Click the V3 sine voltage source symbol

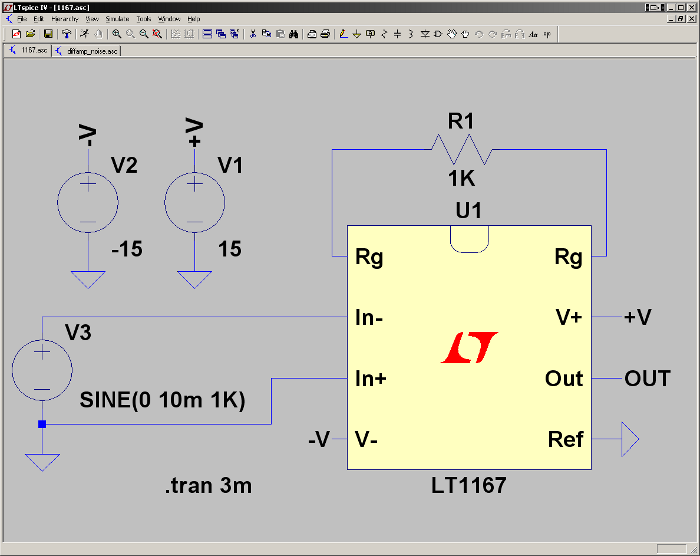[42, 370]
